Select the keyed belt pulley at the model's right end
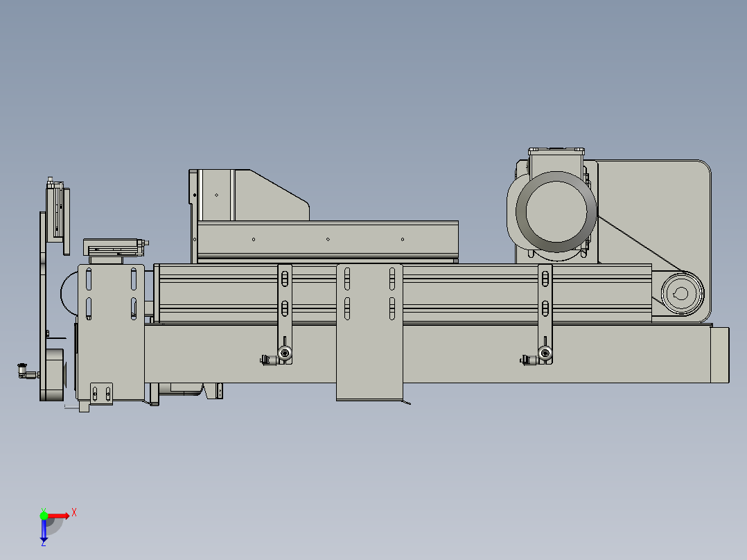 click(x=682, y=294)
